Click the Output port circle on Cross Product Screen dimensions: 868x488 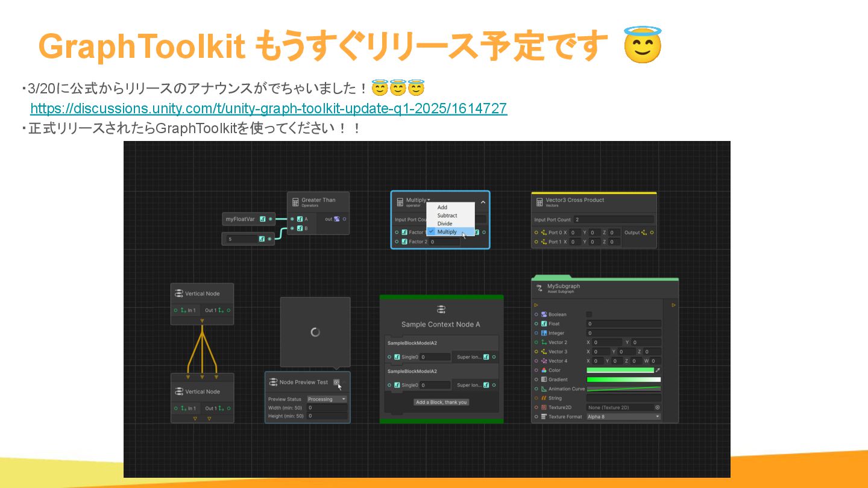[652, 233]
